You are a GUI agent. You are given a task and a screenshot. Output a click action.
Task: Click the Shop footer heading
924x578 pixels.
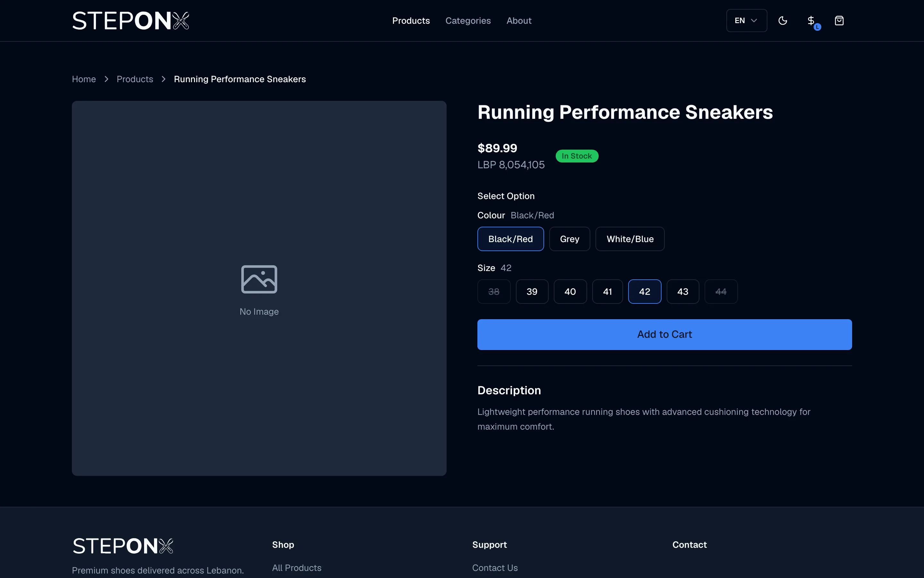pos(283,545)
